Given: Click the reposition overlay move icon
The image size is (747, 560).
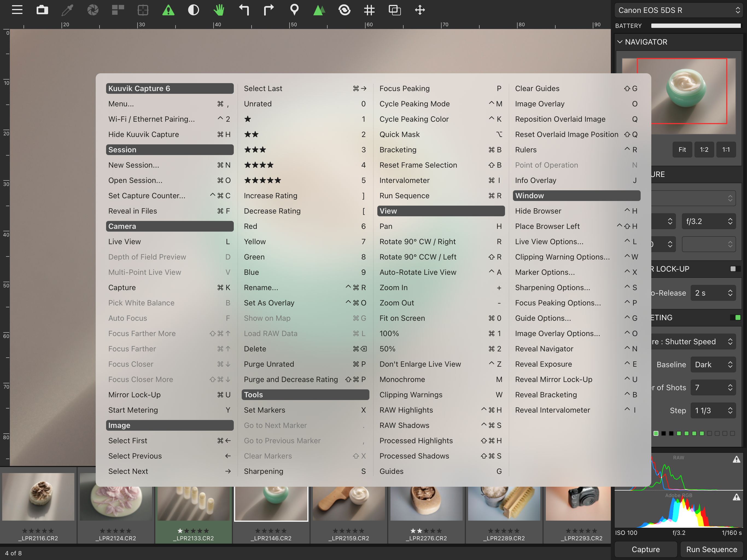Looking at the screenshot, I should pyautogui.click(x=420, y=10).
